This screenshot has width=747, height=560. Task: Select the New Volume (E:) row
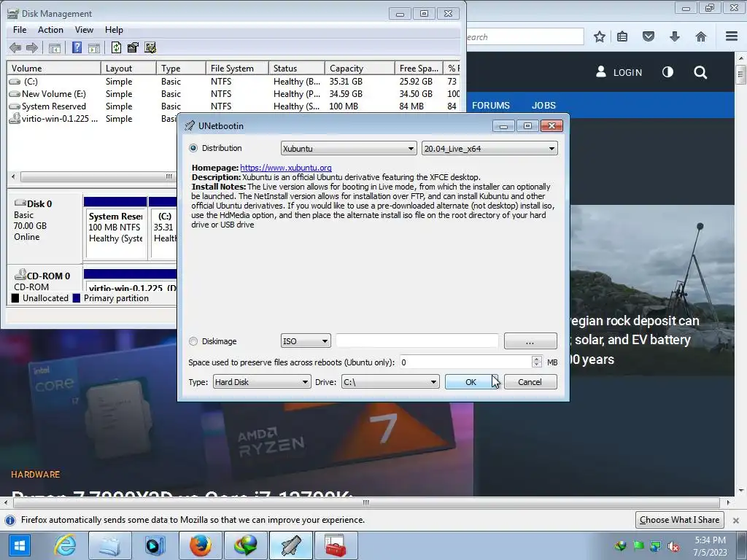tap(234, 94)
